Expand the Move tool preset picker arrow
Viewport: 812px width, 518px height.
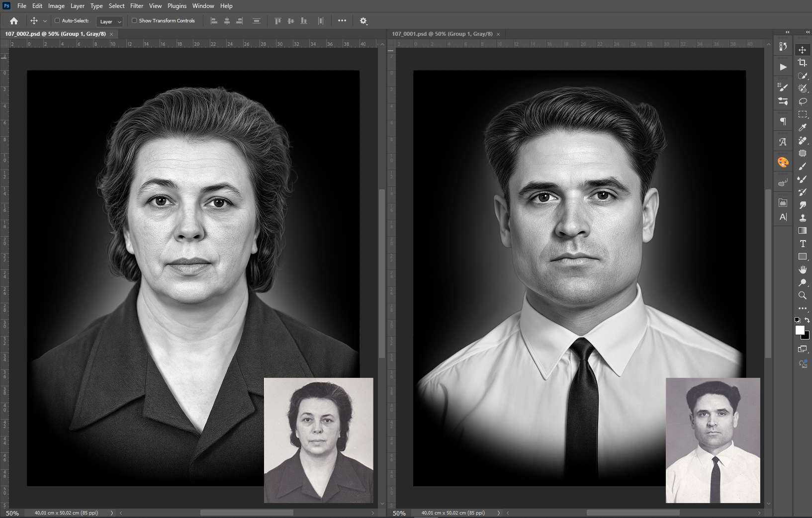coord(45,21)
